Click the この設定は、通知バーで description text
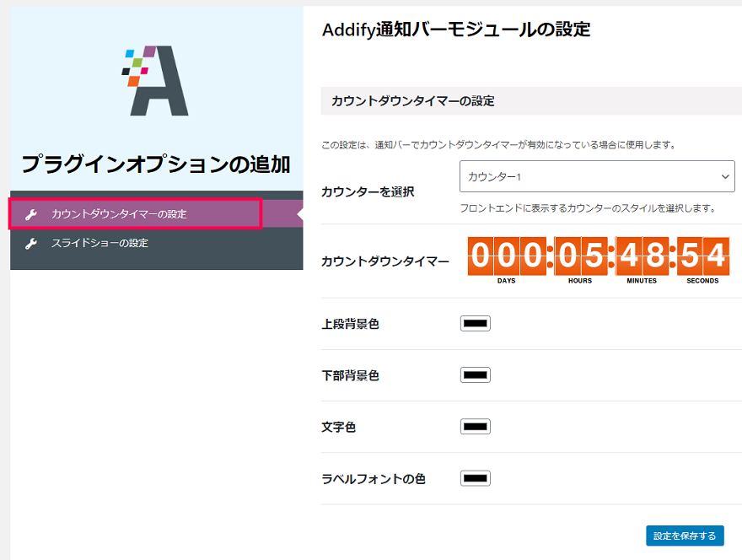Image resolution: width=742 pixels, height=560 pixels. coord(500,144)
